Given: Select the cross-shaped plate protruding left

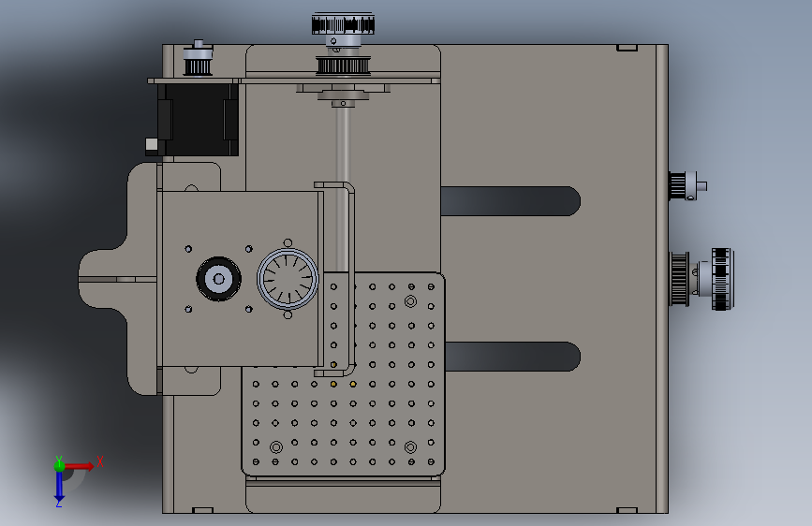Looking at the screenshot, I should click(117, 279).
